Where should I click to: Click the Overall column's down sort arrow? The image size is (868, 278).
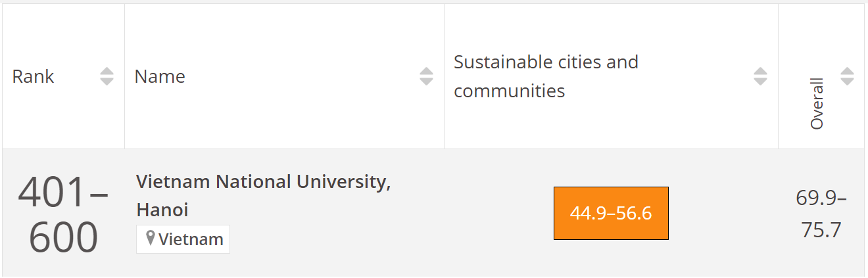[x=847, y=81]
